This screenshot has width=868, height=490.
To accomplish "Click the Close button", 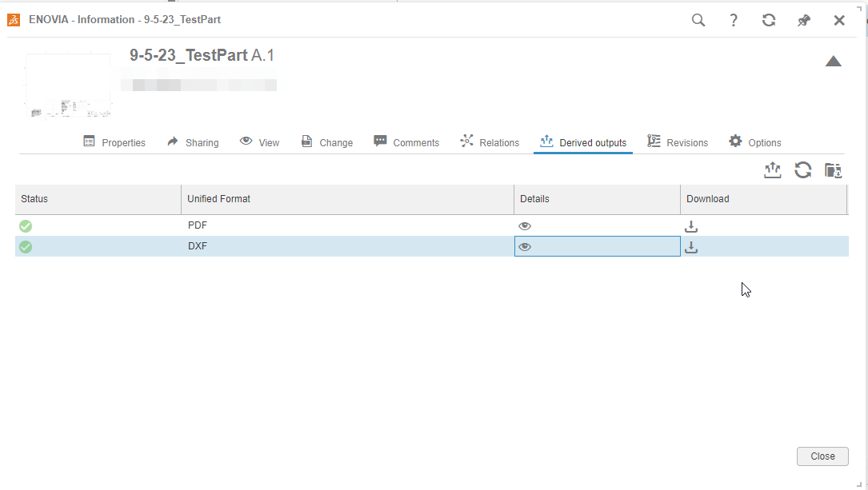I will (x=822, y=456).
